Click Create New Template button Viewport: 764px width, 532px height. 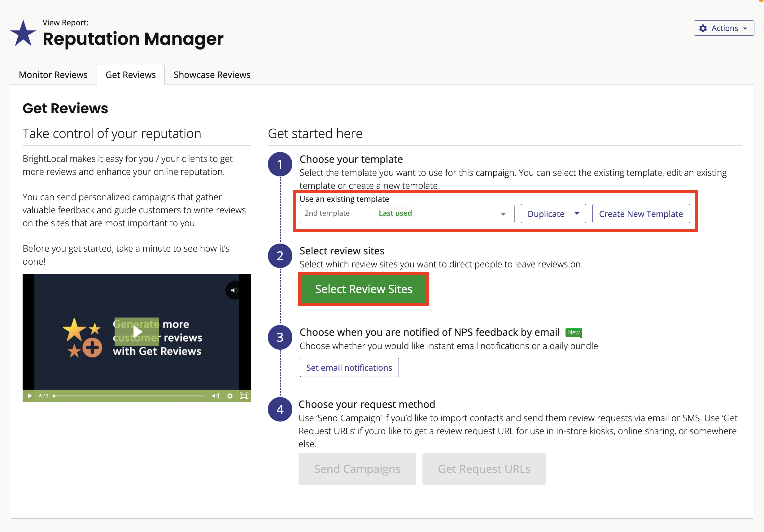coord(641,214)
